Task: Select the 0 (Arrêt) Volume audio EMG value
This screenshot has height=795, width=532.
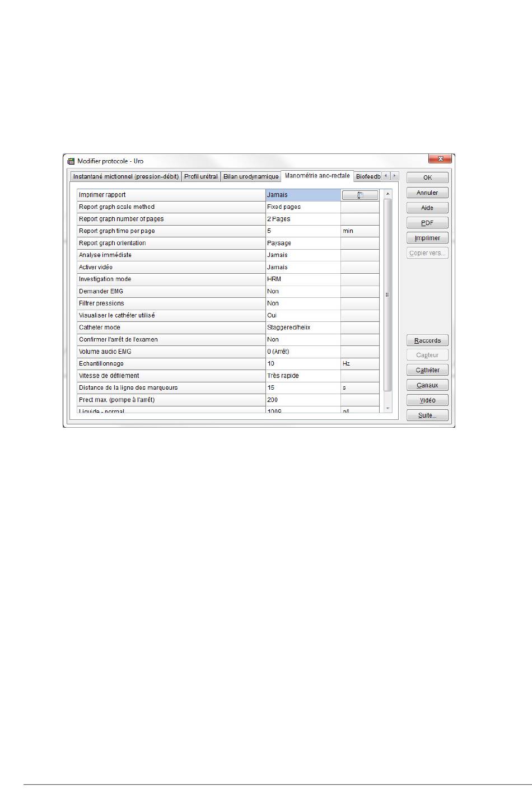Action: coord(303,352)
